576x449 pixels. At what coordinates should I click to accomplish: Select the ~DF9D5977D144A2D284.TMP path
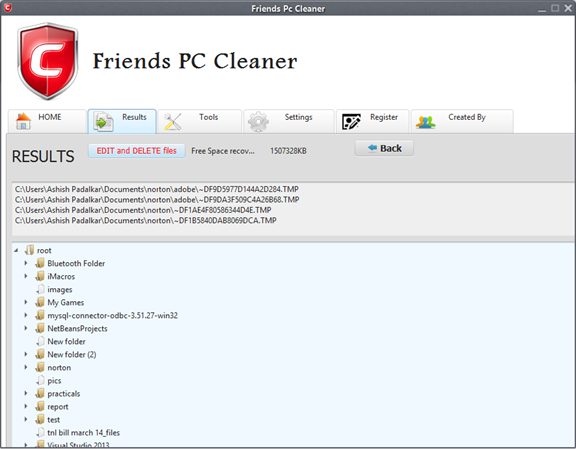(x=157, y=189)
